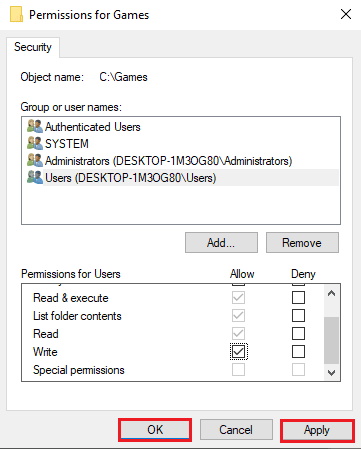Uncheck Allow checkbox for Write
The image size is (361, 449).
(238, 351)
